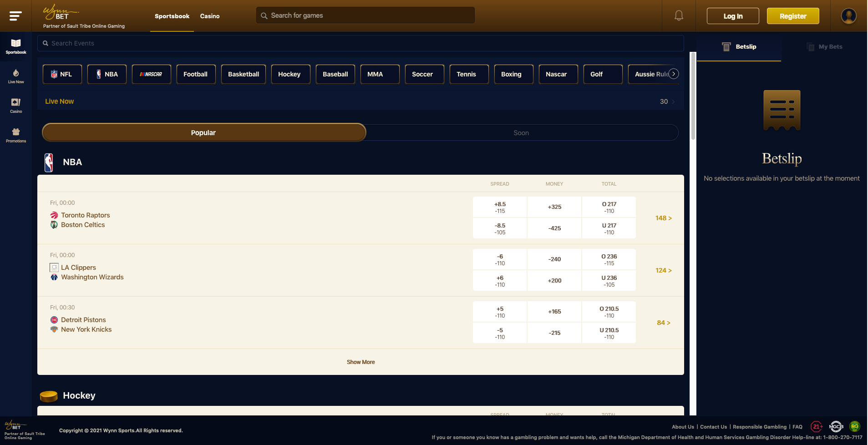The width and height of the screenshot is (868, 445).
Task: Select the NBA sport filter chip
Action: [107, 74]
